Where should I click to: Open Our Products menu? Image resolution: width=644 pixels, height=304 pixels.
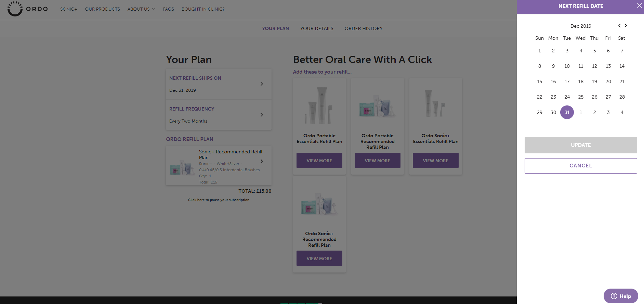[x=102, y=9]
